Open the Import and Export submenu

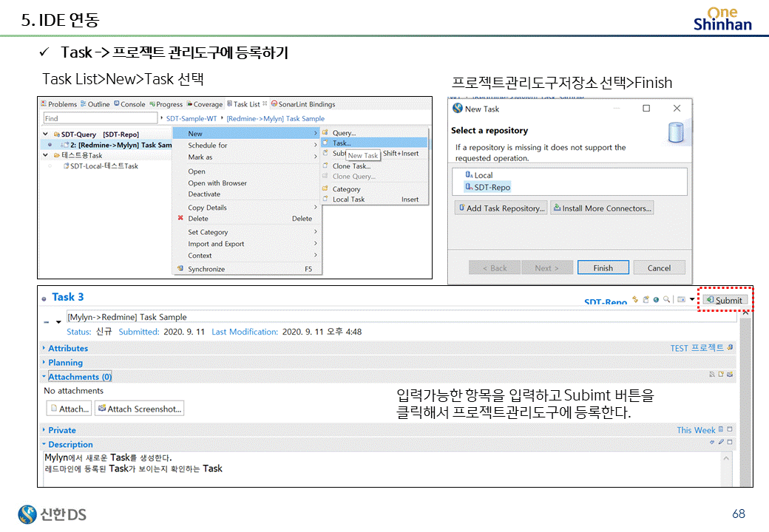pyautogui.click(x=247, y=244)
